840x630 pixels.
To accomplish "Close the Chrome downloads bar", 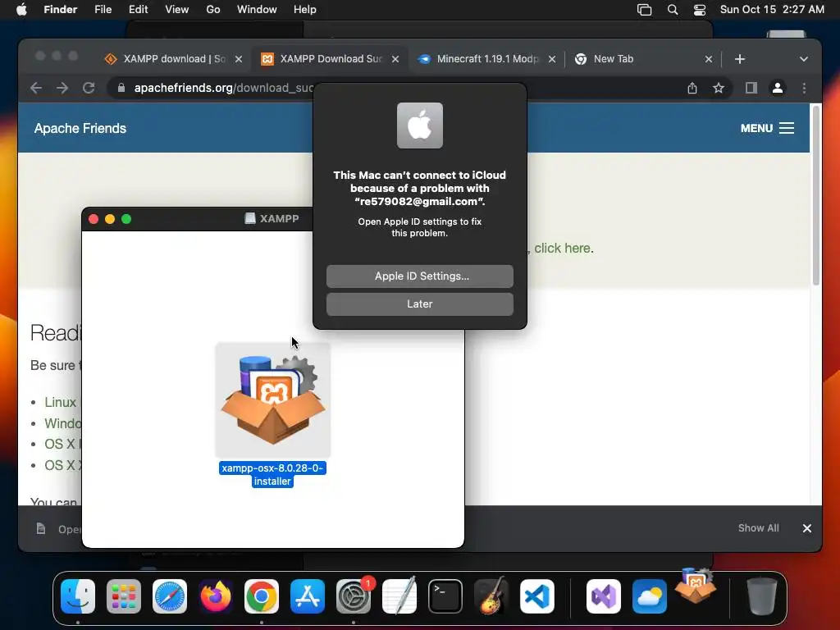I will pyautogui.click(x=807, y=528).
